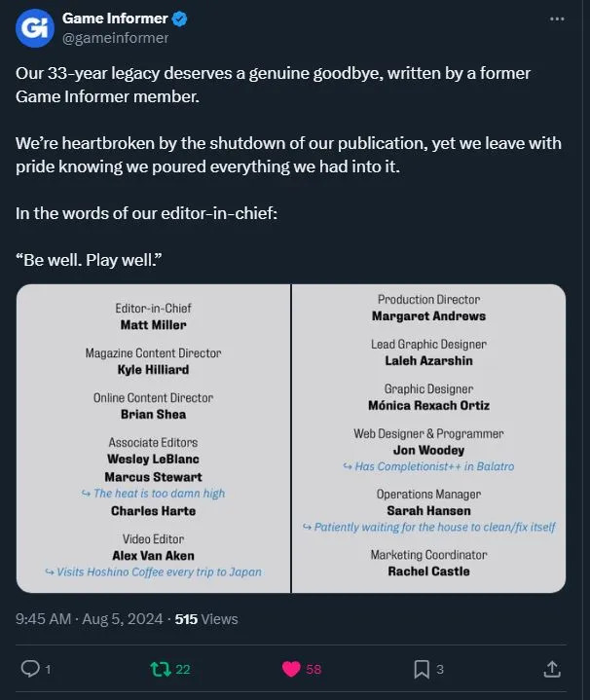Open the staff credits image
The width and height of the screenshot is (590, 700).
pos(291,438)
